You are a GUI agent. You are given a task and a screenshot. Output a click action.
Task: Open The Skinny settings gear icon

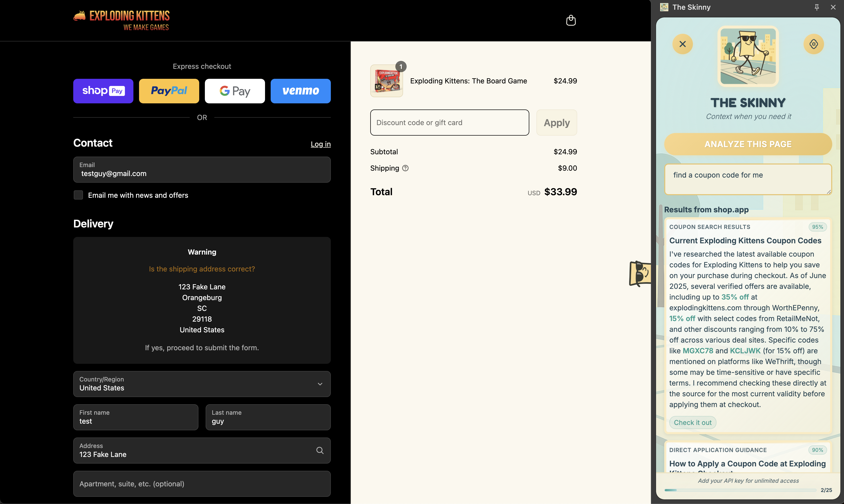[x=814, y=44]
